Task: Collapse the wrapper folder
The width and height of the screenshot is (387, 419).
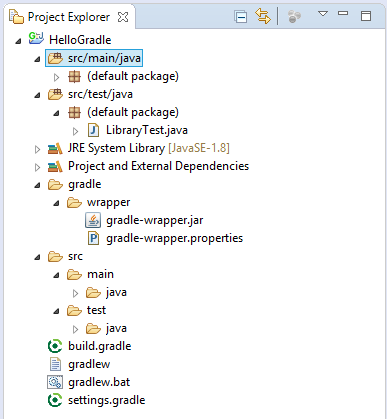Action: pos(56,203)
